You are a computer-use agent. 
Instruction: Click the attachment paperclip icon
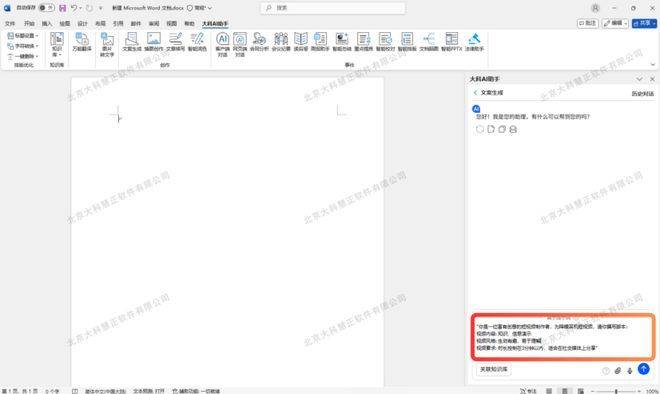(617, 370)
